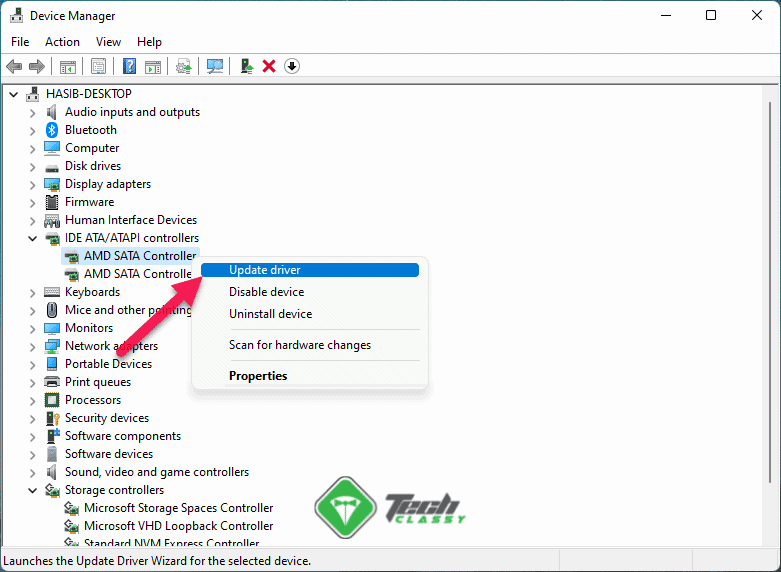Click the Add legacy hardware toolbar icon
This screenshot has width=781, height=572.
click(x=247, y=66)
